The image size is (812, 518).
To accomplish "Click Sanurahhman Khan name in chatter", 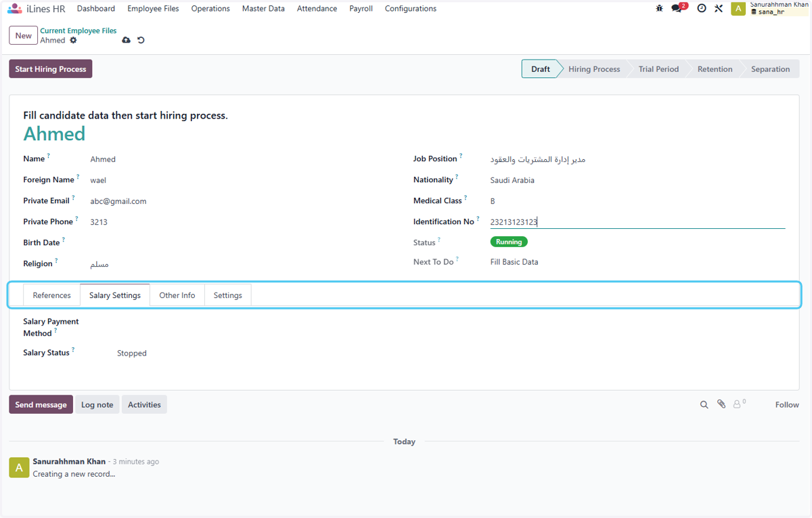I will [x=69, y=462].
